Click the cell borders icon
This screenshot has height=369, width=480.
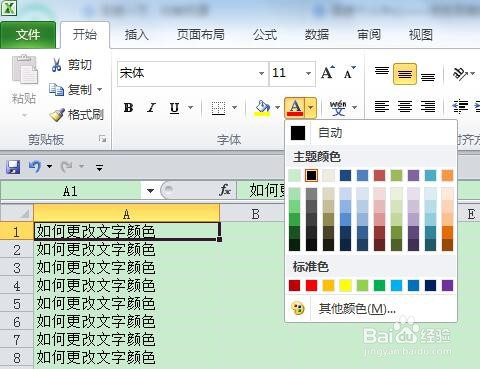click(x=218, y=108)
